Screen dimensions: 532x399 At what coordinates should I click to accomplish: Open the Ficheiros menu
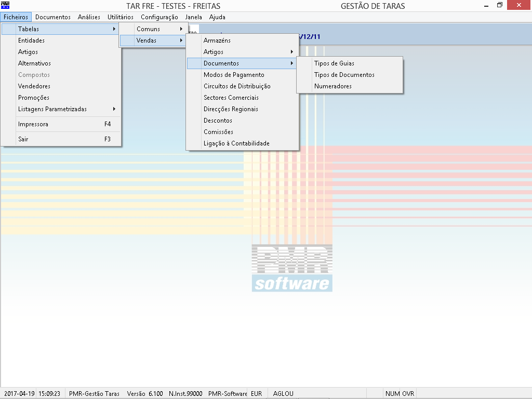click(x=16, y=17)
